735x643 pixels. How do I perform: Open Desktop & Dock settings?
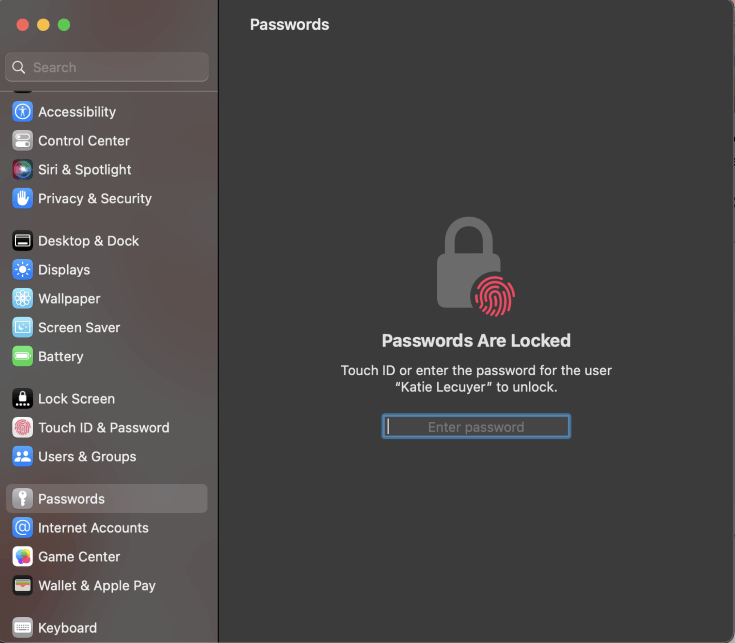(x=88, y=241)
